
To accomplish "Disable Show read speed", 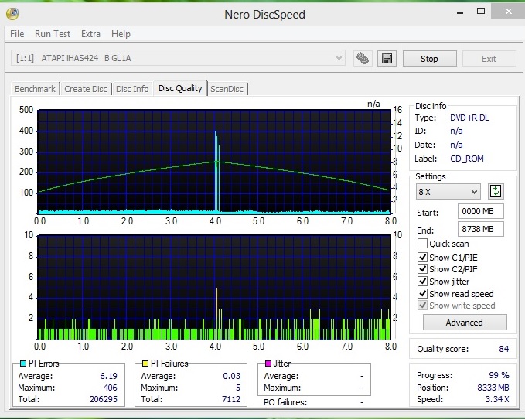I will point(423,294).
